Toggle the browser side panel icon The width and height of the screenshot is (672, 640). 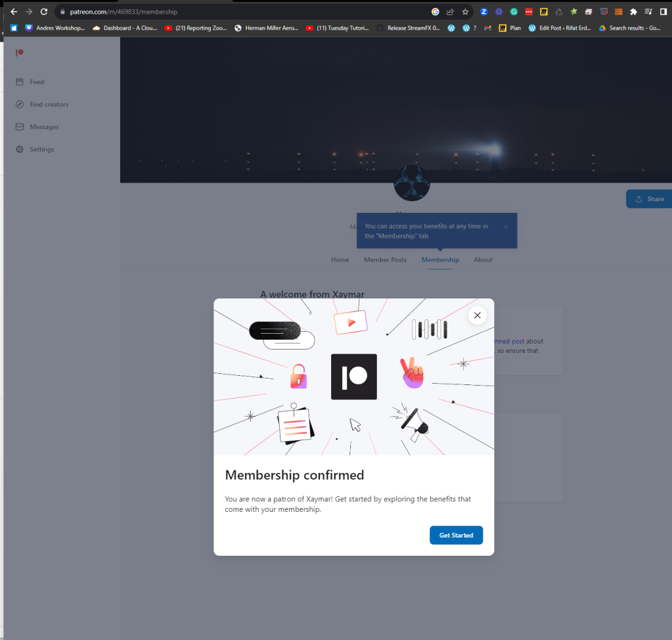[x=663, y=12]
